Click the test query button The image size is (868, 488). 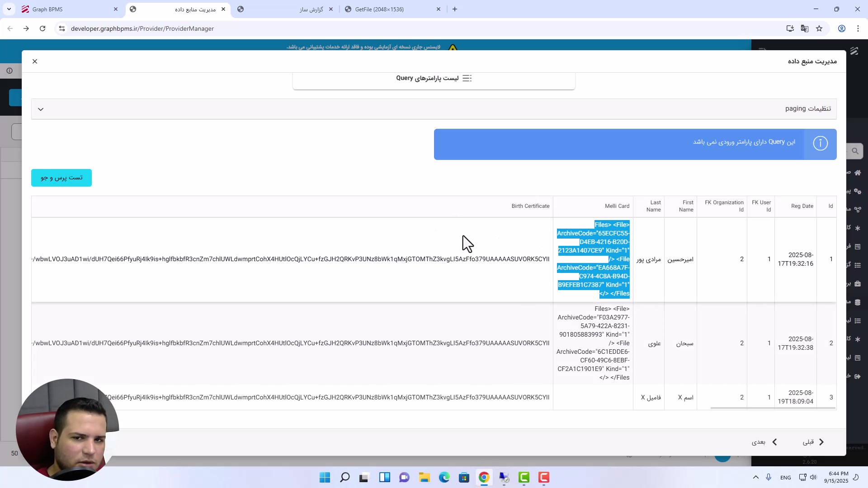pyautogui.click(x=61, y=178)
